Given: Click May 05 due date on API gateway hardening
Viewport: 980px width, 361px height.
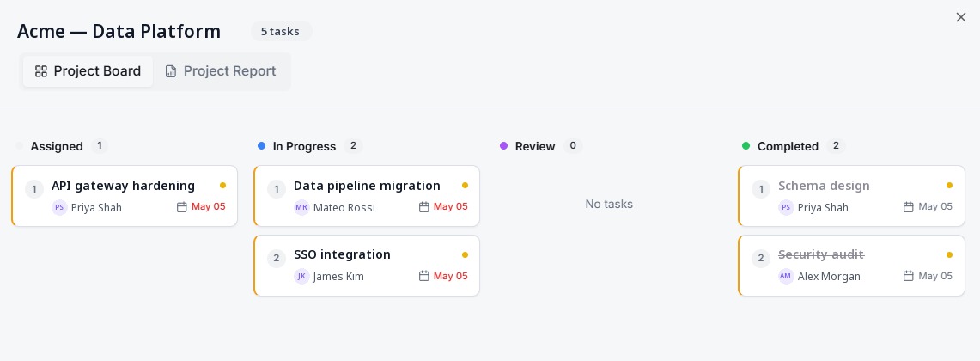Looking at the screenshot, I should [x=208, y=206].
